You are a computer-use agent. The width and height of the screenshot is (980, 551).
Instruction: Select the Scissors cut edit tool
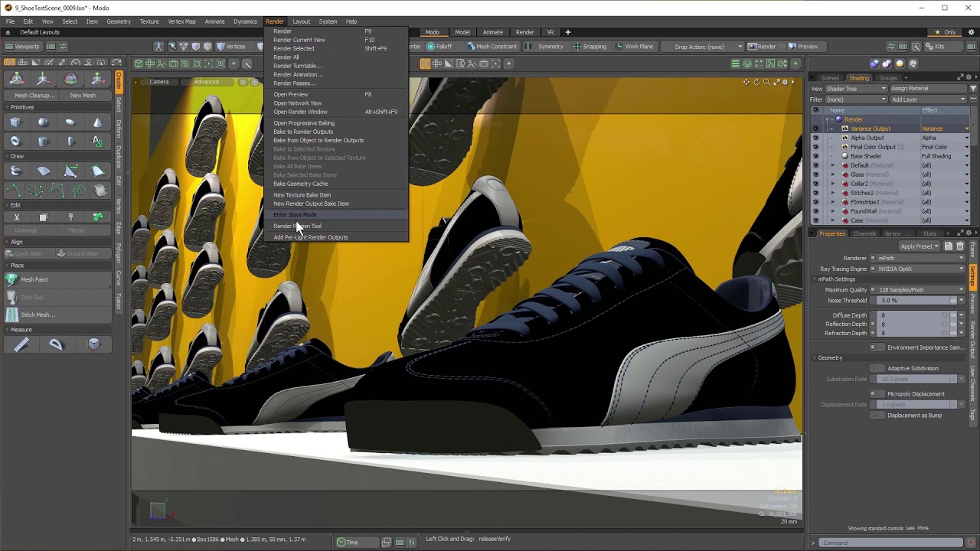pyautogui.click(x=16, y=217)
